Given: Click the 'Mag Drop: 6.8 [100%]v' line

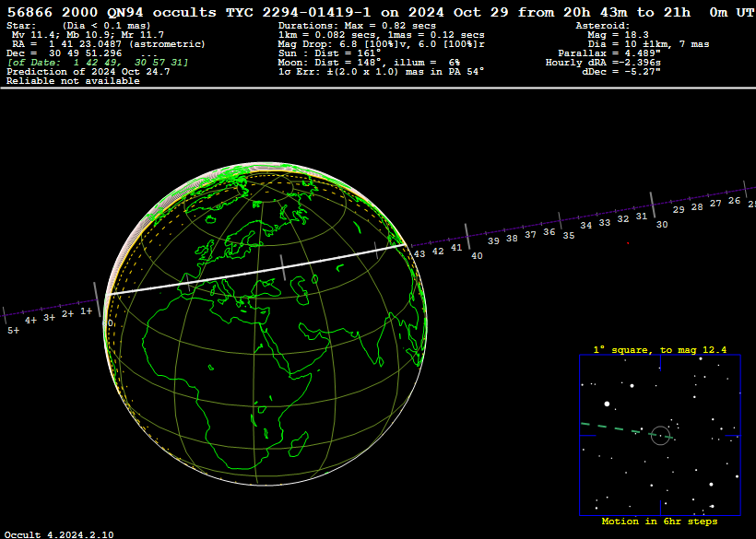Looking at the screenshot, I should [x=382, y=44].
